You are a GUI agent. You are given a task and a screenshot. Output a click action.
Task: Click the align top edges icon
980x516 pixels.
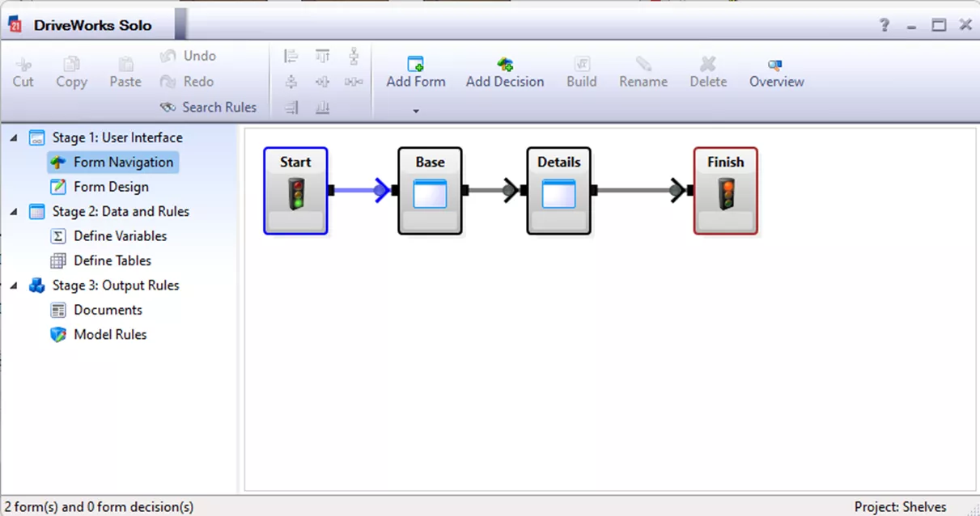322,57
